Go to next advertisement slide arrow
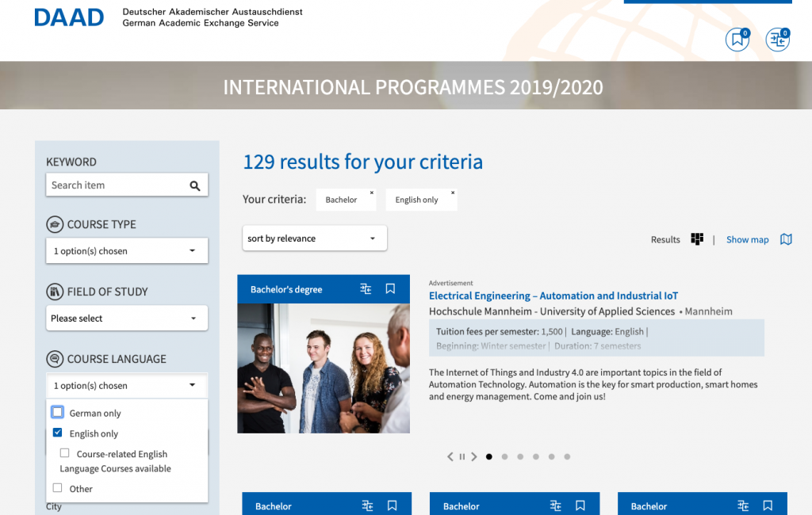This screenshot has width=812, height=515. point(474,456)
